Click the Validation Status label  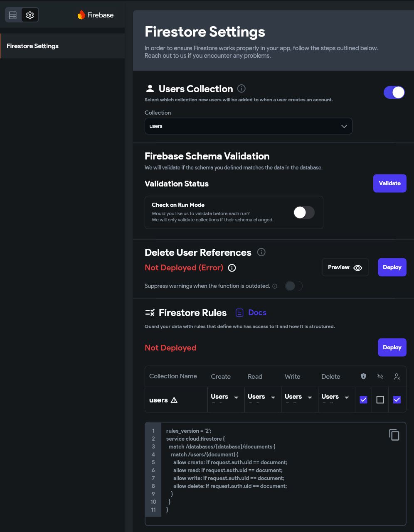177,184
